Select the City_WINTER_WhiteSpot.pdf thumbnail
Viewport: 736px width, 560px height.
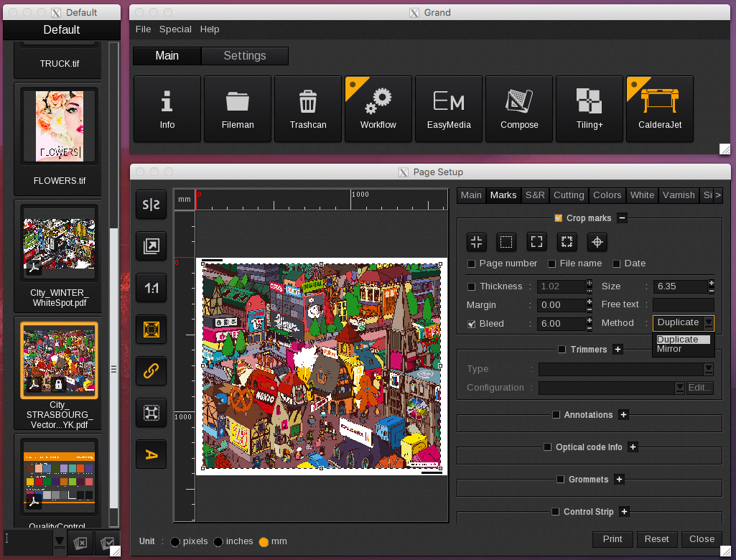click(x=59, y=243)
